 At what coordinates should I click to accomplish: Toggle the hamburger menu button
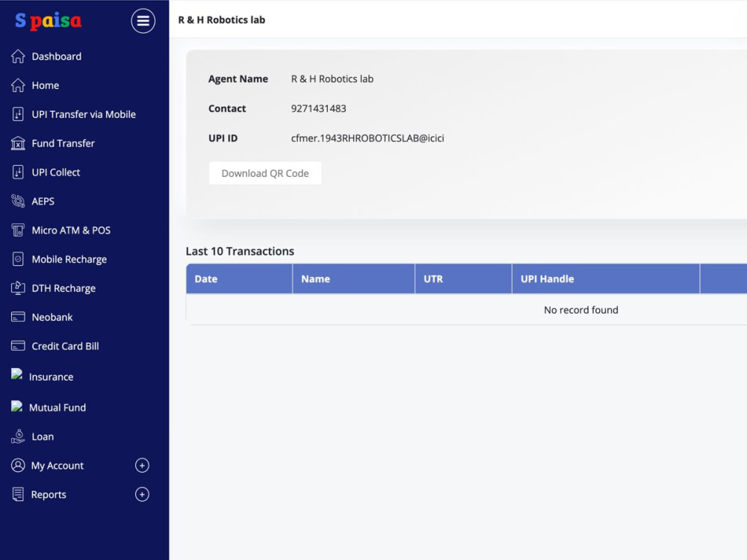[143, 21]
